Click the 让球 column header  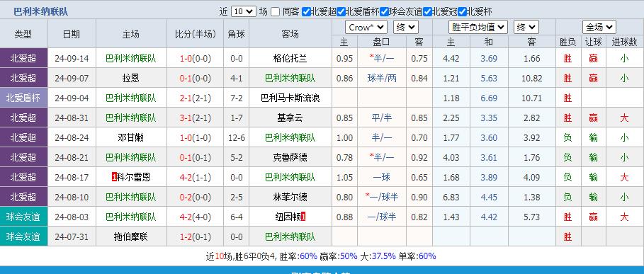(593, 42)
